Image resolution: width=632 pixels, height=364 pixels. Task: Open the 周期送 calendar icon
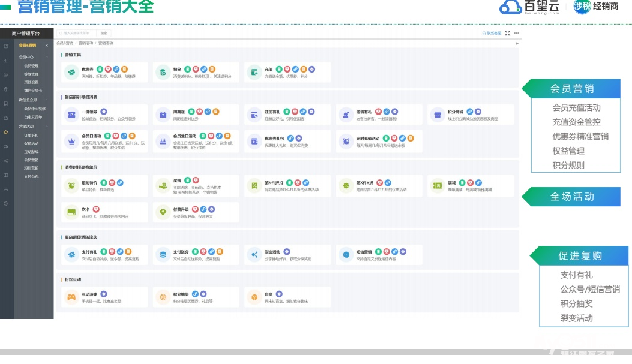[x=162, y=115]
